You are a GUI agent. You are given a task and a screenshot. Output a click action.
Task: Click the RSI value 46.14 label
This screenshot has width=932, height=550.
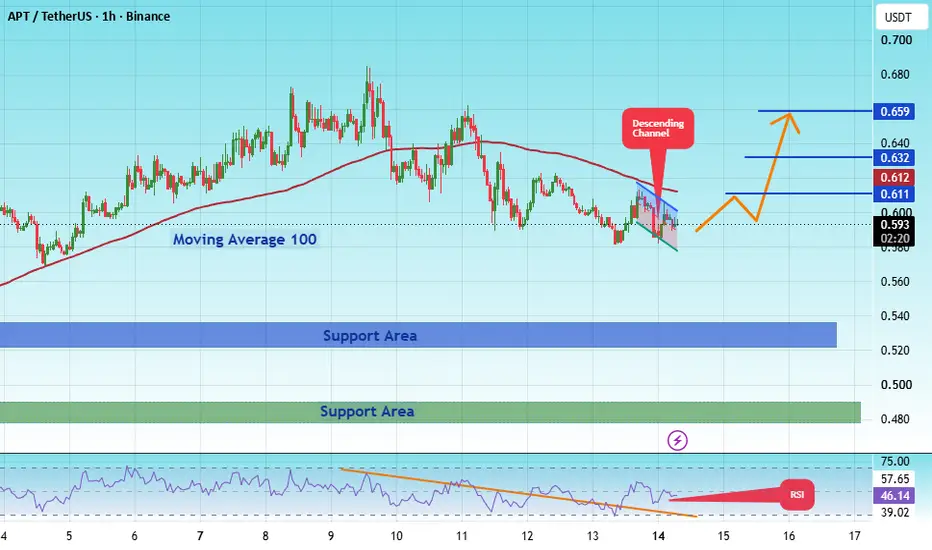tap(894, 495)
